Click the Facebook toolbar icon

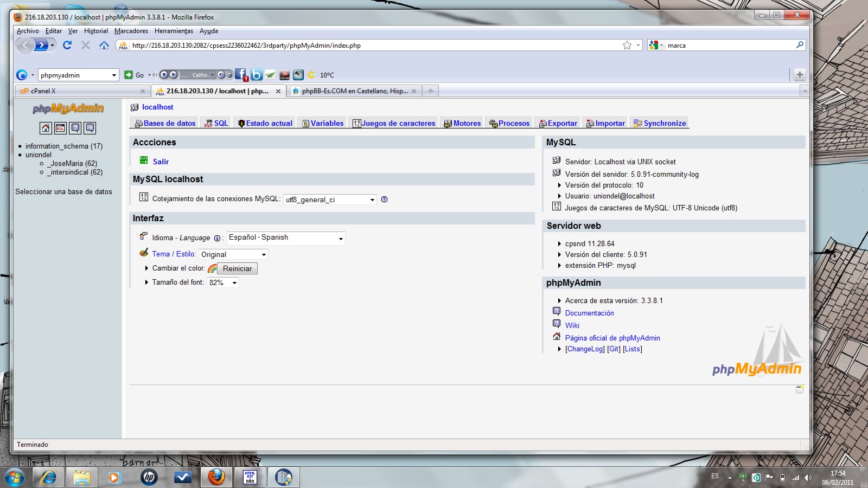(241, 74)
